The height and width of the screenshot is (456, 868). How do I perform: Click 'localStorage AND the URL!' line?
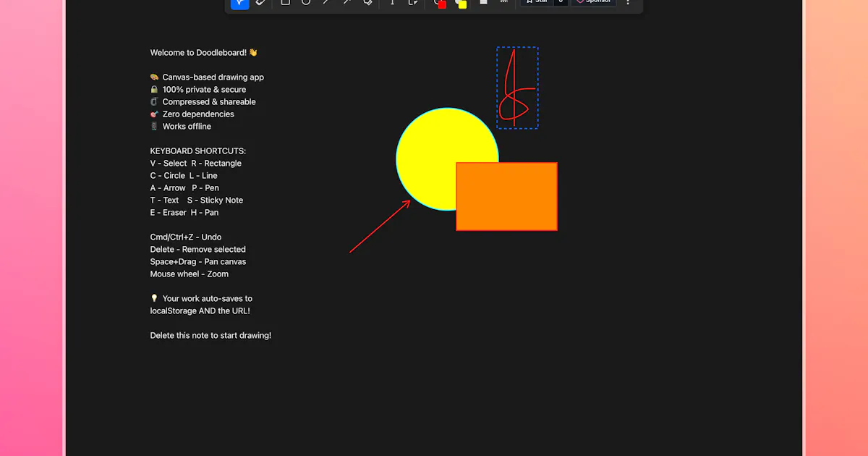[200, 311]
